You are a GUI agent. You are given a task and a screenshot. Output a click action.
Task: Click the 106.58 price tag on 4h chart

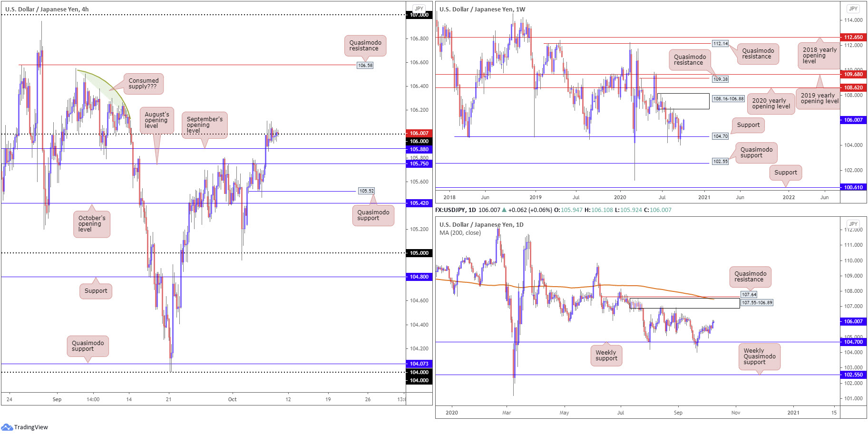365,65
